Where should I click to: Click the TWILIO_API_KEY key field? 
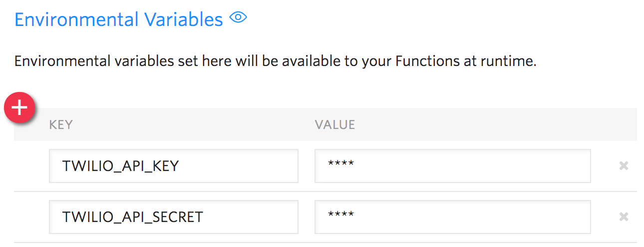pyautogui.click(x=174, y=166)
